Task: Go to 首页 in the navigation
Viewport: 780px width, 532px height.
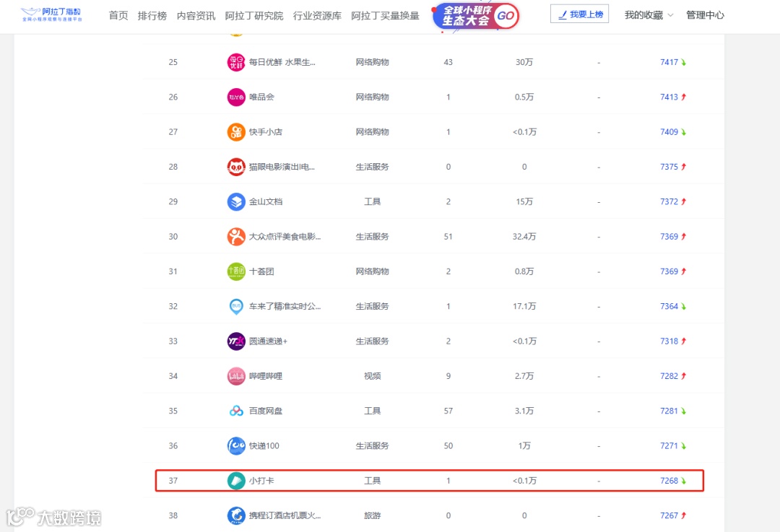Action: coord(118,16)
